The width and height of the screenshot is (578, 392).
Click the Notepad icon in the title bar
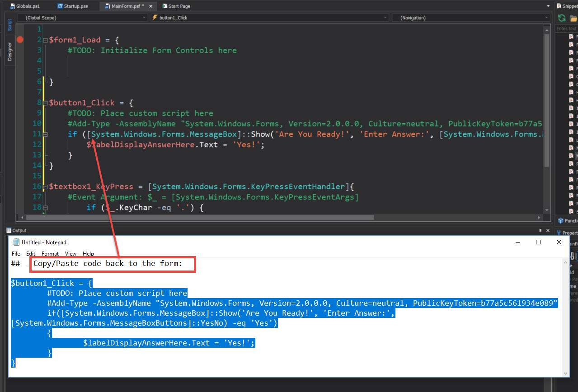[x=16, y=243]
